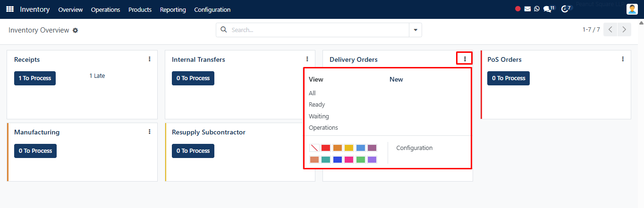The width and height of the screenshot is (644, 208).
Task: Choose the mauve purple color swatch
Action: coord(372,148)
